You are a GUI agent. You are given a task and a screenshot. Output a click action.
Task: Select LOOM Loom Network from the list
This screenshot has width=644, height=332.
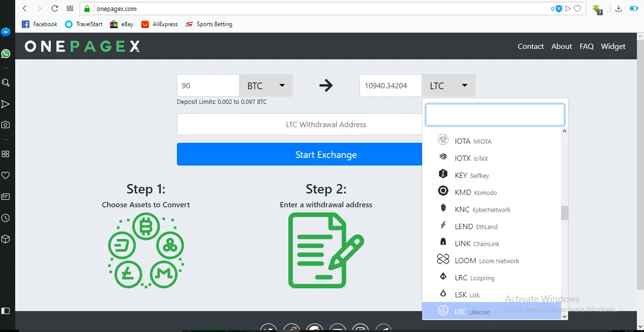click(x=492, y=261)
